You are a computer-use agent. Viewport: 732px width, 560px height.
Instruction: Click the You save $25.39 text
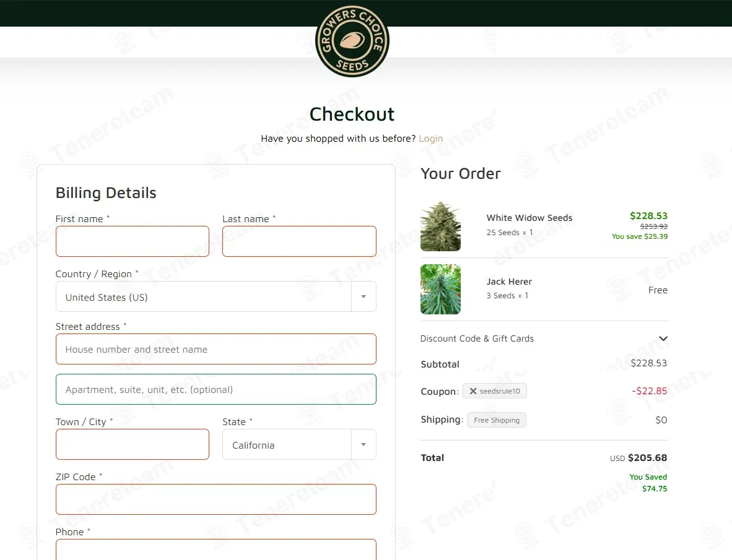click(x=640, y=236)
